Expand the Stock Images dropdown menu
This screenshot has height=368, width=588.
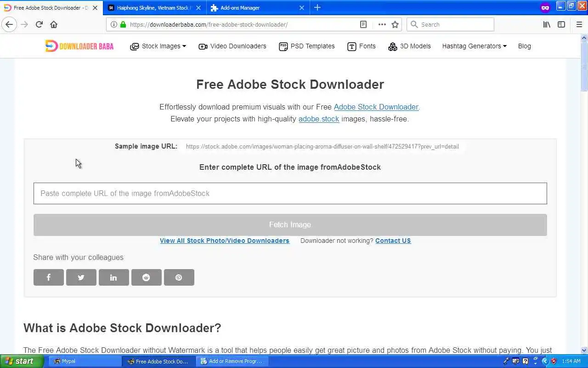[158, 46]
